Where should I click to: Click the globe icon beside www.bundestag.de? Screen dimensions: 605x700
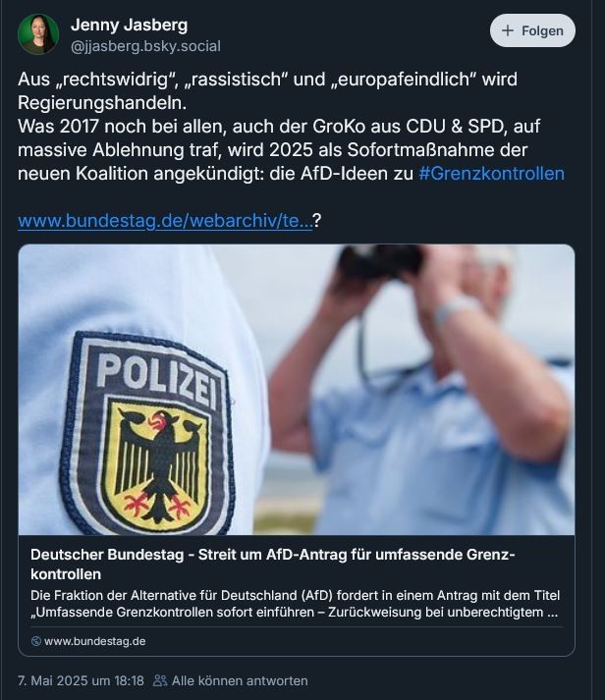[36, 641]
